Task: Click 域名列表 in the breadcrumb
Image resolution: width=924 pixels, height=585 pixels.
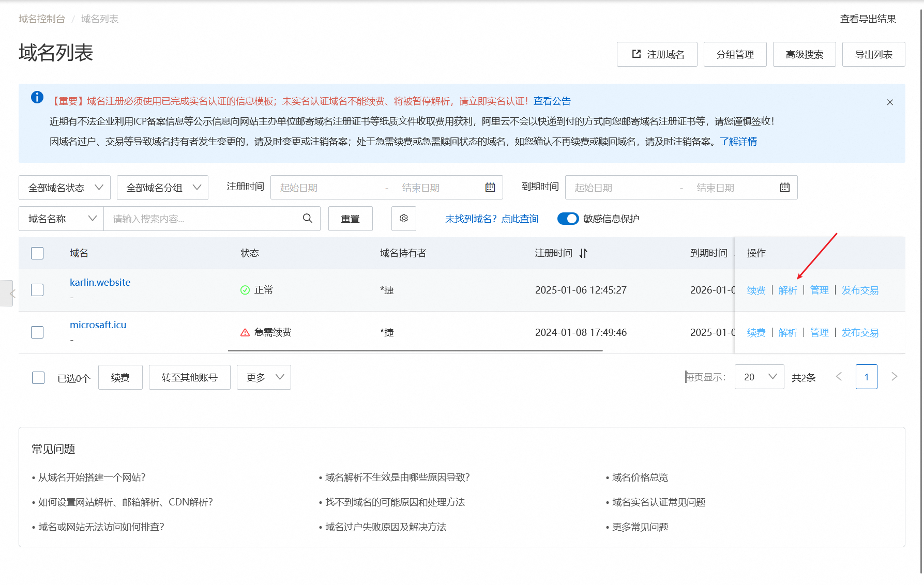Action: tap(100, 19)
